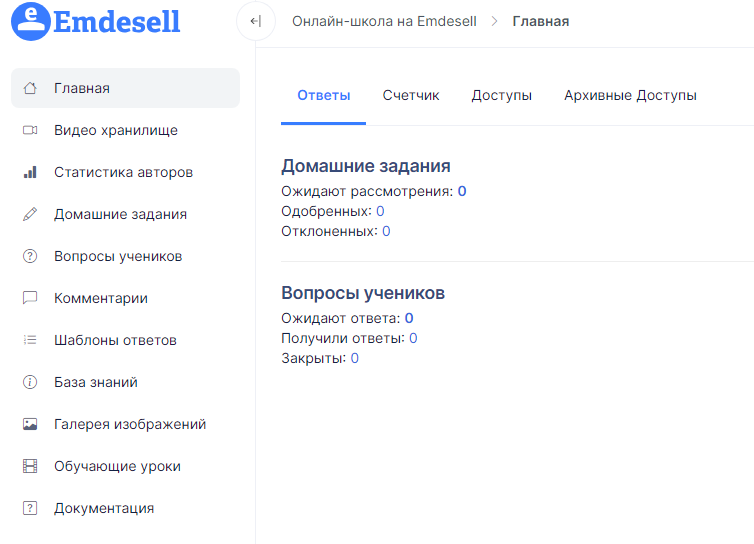Click the Получили ответы count link
Screen dimensions: 754x544
(413, 338)
